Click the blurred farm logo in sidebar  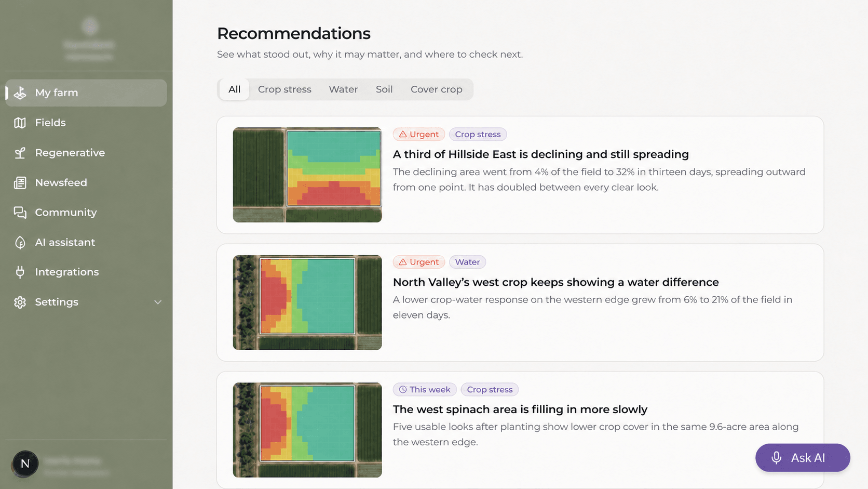pos(90,26)
